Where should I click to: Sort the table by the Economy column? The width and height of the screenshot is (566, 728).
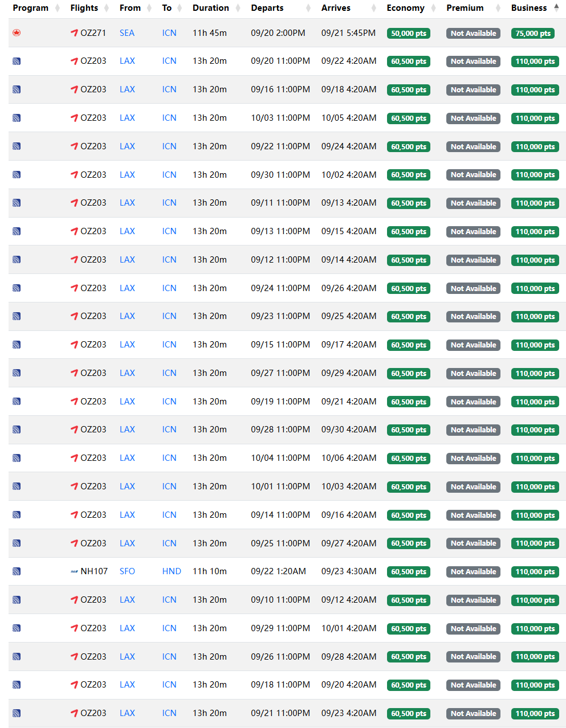tap(405, 8)
